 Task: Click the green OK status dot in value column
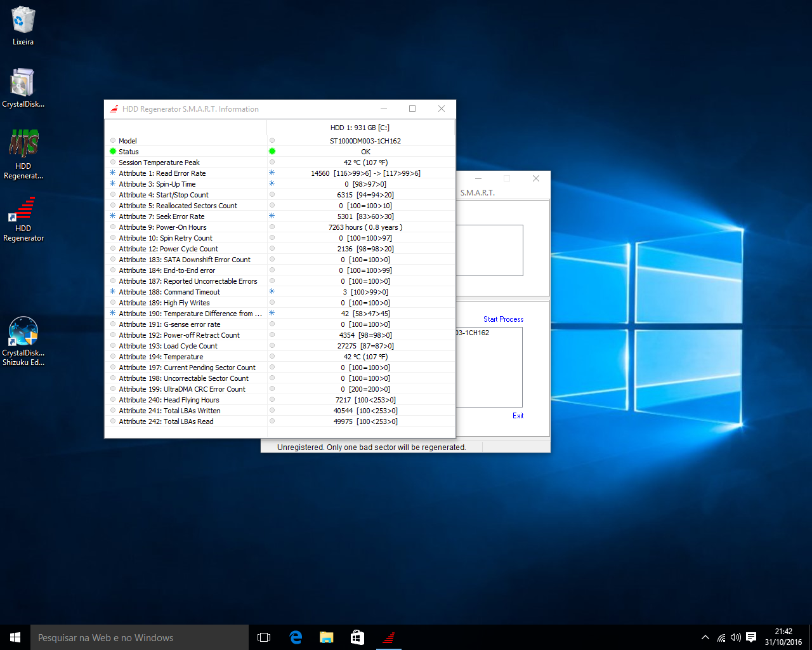coord(272,151)
